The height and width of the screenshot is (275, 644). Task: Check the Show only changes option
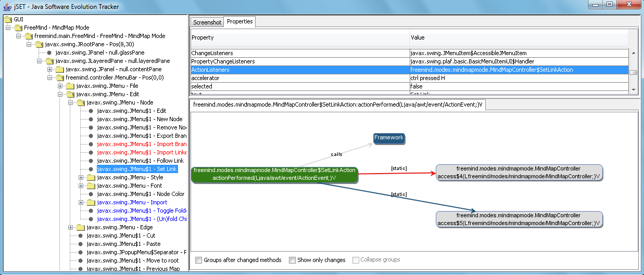pos(292,260)
